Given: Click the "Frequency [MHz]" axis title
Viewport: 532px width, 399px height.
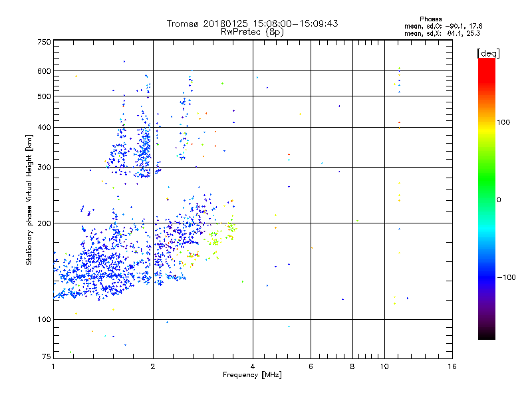Looking at the screenshot, I should click(x=252, y=375).
